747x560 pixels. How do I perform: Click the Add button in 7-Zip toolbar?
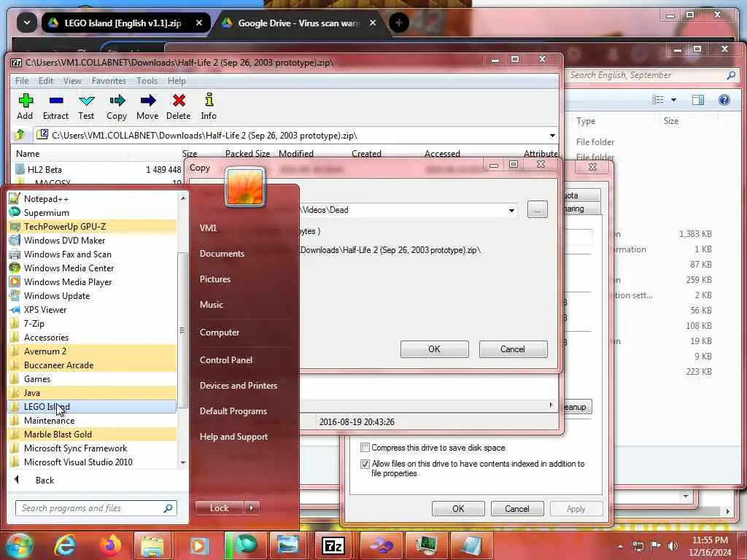(26, 106)
